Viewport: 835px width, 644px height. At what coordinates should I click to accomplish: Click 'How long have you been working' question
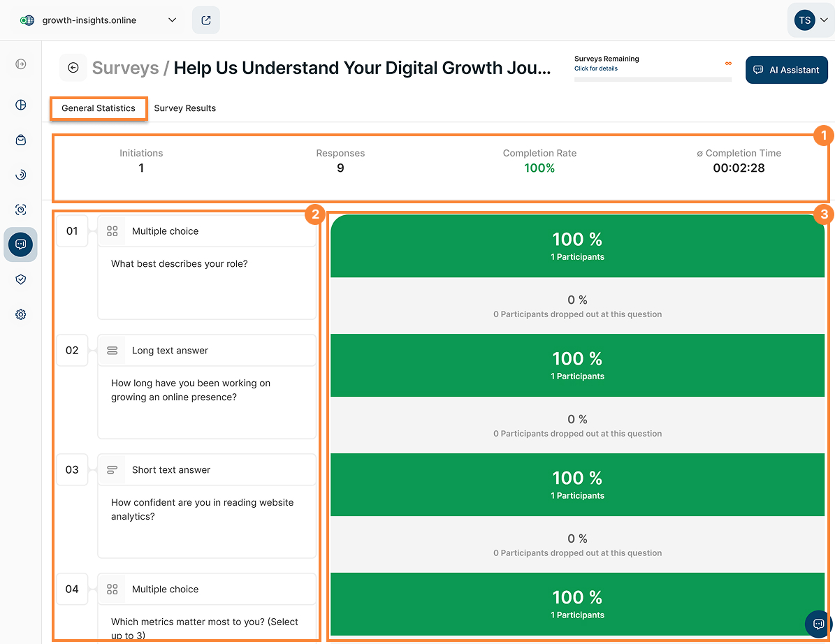tap(191, 390)
